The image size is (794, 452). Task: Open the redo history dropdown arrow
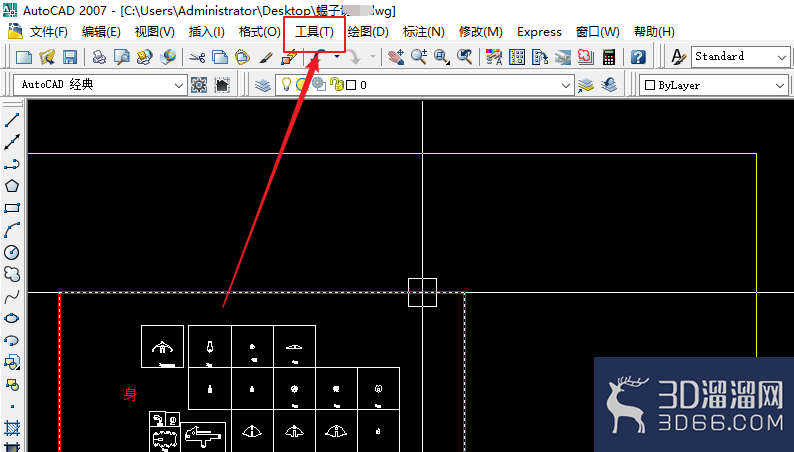tap(373, 57)
